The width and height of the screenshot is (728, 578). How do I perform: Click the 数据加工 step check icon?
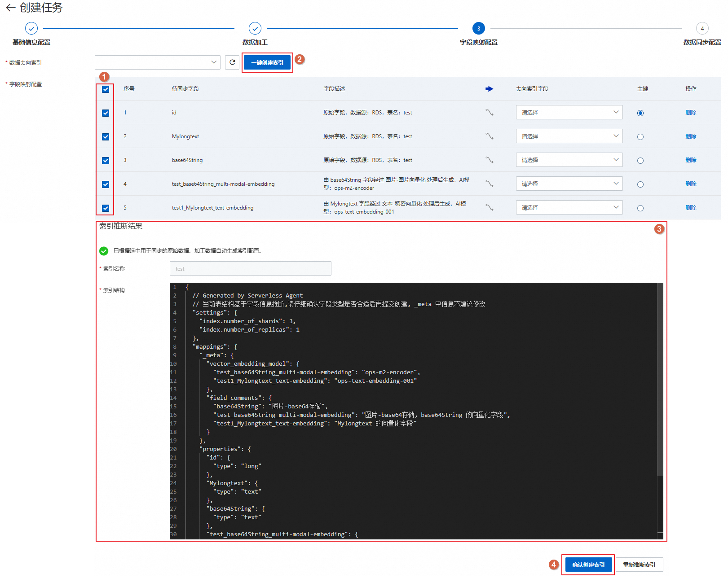click(255, 28)
